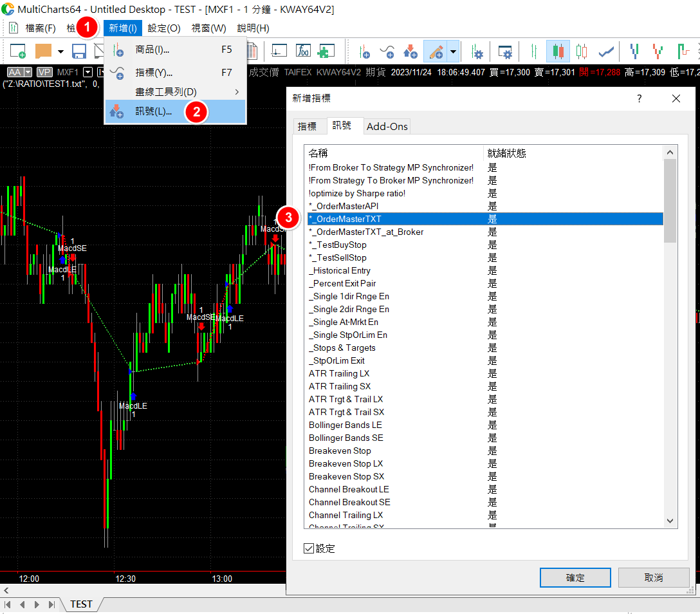Expand the drawing tool dropdown arrow
700x614 pixels.
pyautogui.click(x=453, y=51)
